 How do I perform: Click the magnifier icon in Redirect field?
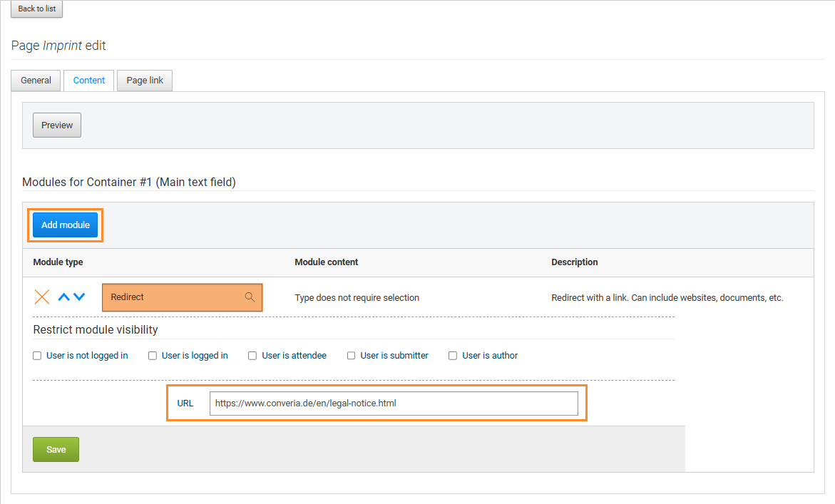(x=250, y=297)
